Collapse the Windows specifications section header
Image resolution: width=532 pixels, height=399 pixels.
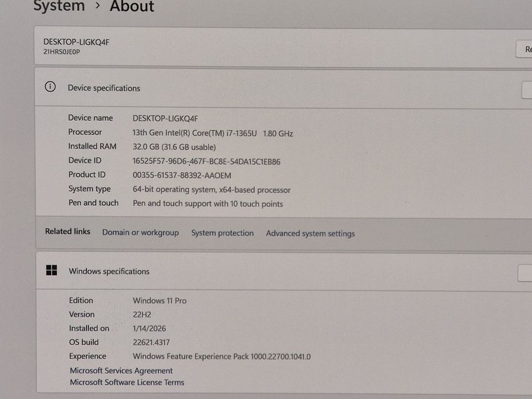(285, 271)
